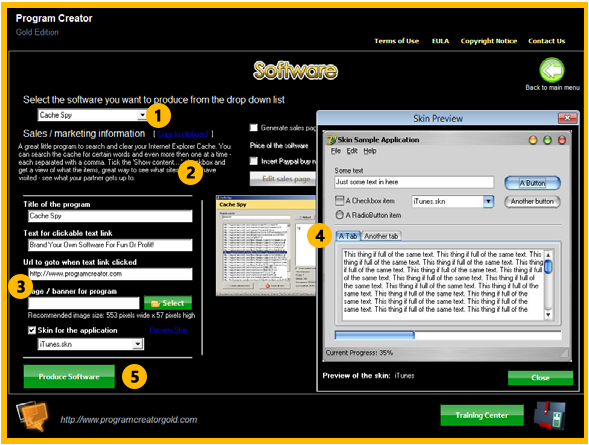Click the Skin Sample Application title icon
The image size is (589, 445).
[331, 140]
